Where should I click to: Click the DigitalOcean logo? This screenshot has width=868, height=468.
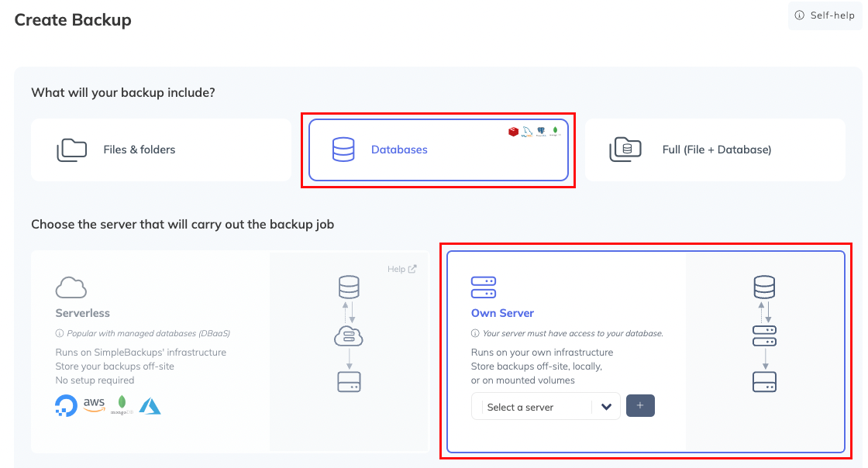(x=66, y=405)
